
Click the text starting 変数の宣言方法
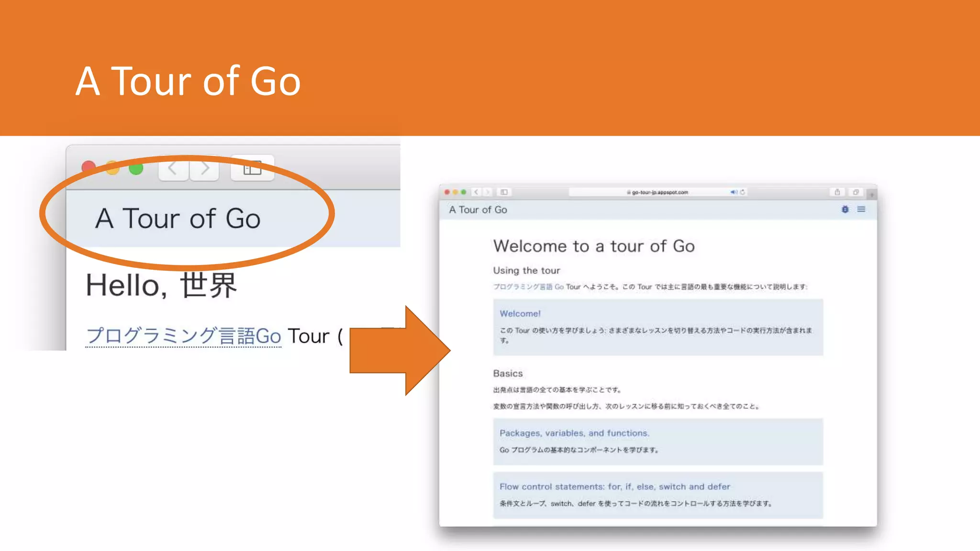626,407
